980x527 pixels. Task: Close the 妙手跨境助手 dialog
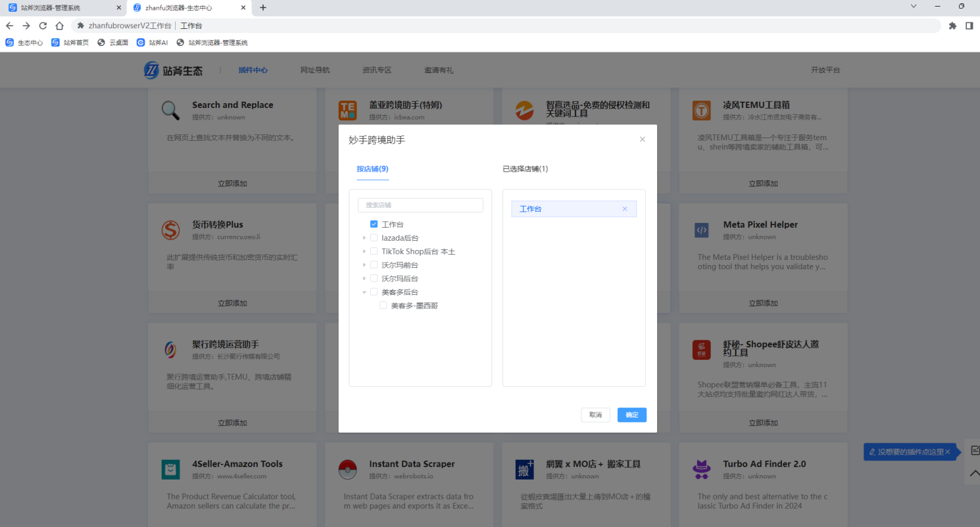[643, 139]
